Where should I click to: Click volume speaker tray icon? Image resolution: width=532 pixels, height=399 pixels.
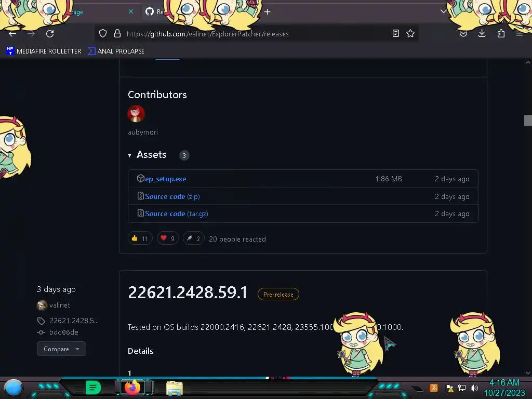point(474,388)
